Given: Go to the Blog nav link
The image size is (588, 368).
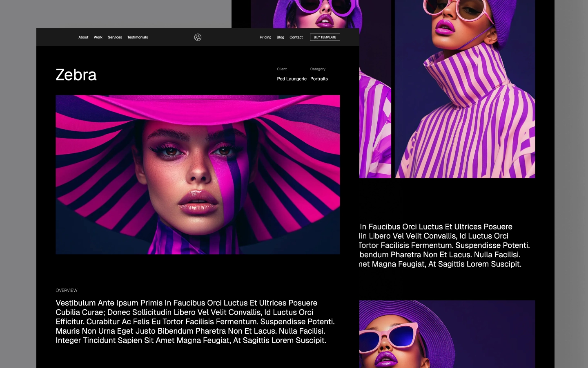Looking at the screenshot, I should (281, 37).
